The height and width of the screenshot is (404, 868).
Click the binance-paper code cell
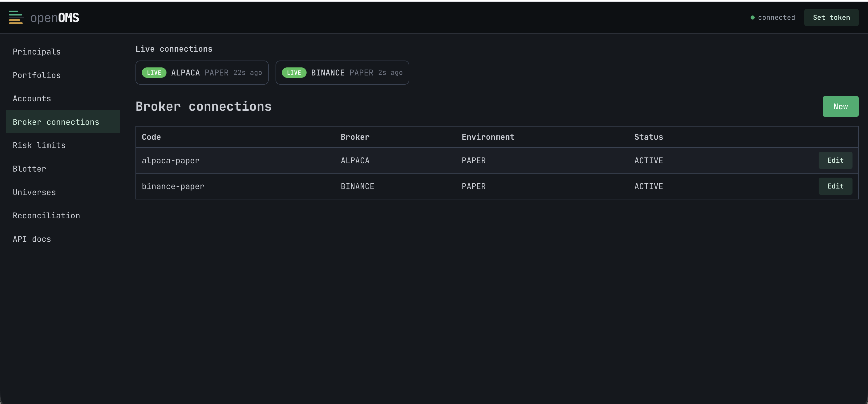[173, 186]
